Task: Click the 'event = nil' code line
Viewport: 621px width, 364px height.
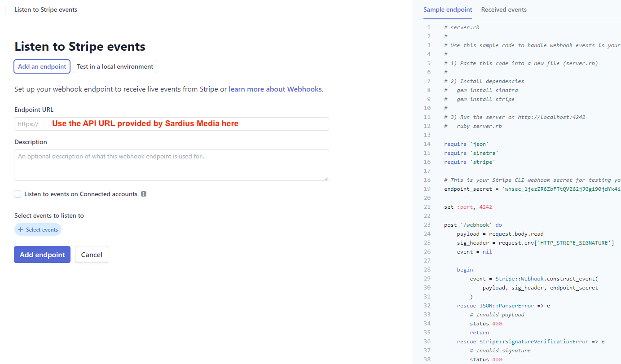Action: click(x=475, y=252)
